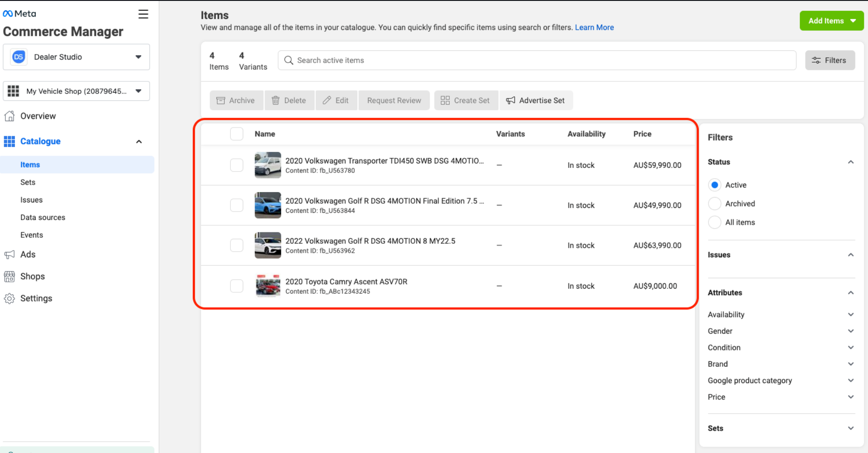
Task: Expand the Gender attribute filter
Action: coord(851,331)
